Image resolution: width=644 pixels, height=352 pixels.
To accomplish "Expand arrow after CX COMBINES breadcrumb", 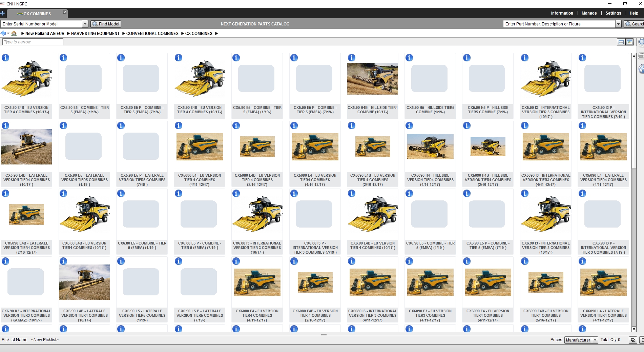I will pyautogui.click(x=216, y=34).
